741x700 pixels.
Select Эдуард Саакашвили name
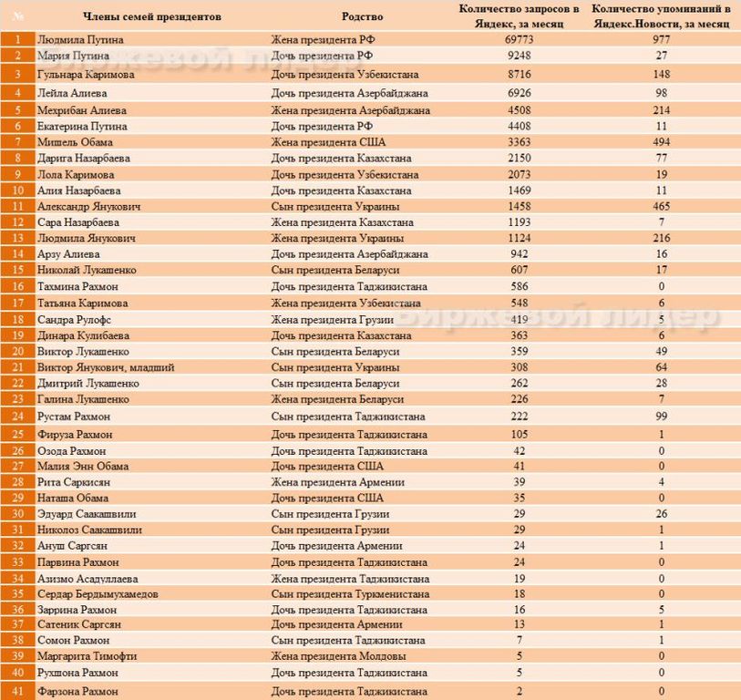pos(87,514)
